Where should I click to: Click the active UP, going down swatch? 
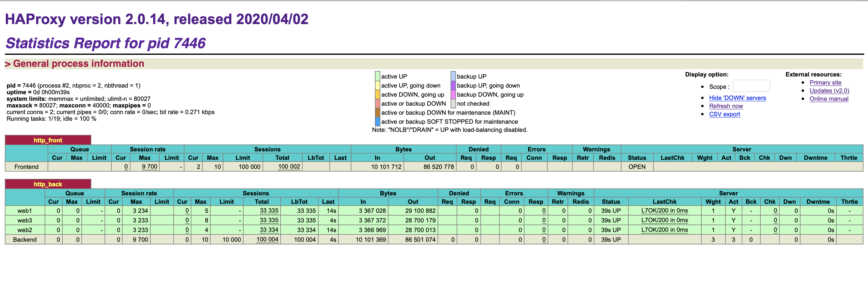click(377, 85)
